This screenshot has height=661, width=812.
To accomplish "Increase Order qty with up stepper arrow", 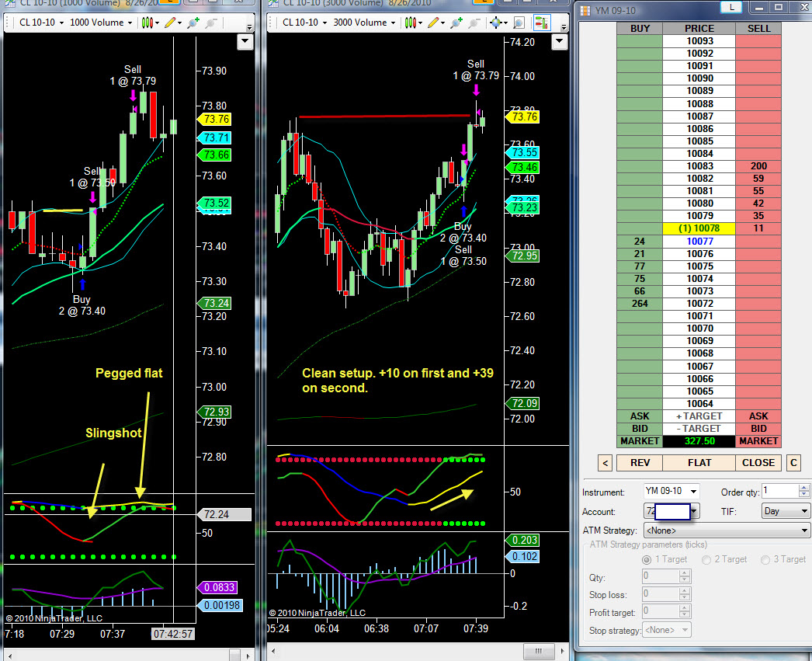I will click(x=803, y=488).
